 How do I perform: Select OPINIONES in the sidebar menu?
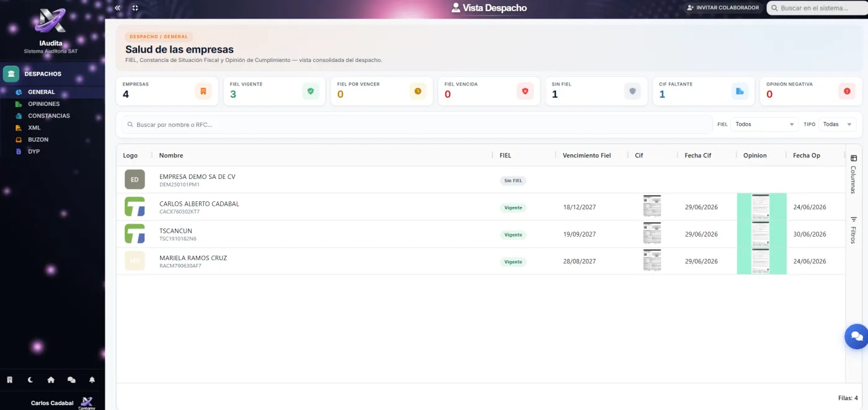(43, 104)
